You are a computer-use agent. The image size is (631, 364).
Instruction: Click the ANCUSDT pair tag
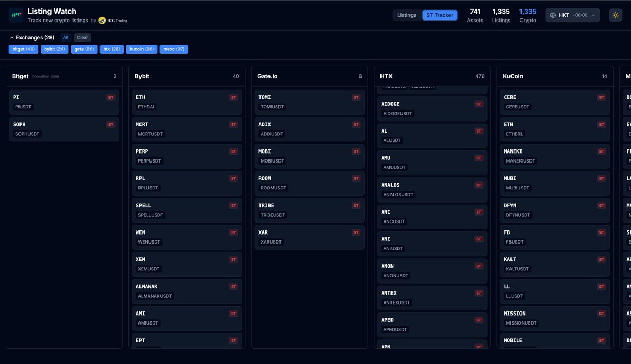[x=394, y=221]
